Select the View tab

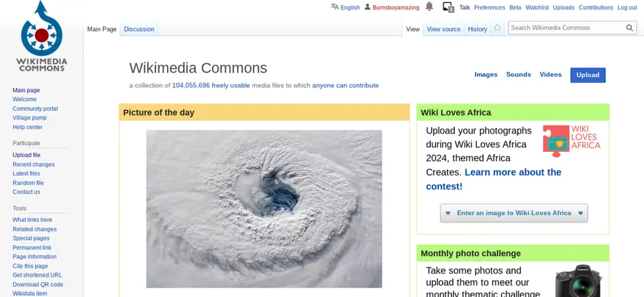413,29
